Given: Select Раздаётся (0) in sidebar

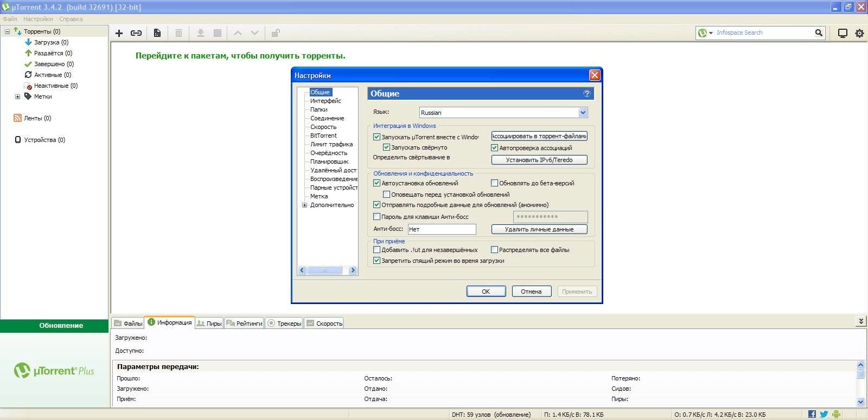Looking at the screenshot, I should coord(53,53).
